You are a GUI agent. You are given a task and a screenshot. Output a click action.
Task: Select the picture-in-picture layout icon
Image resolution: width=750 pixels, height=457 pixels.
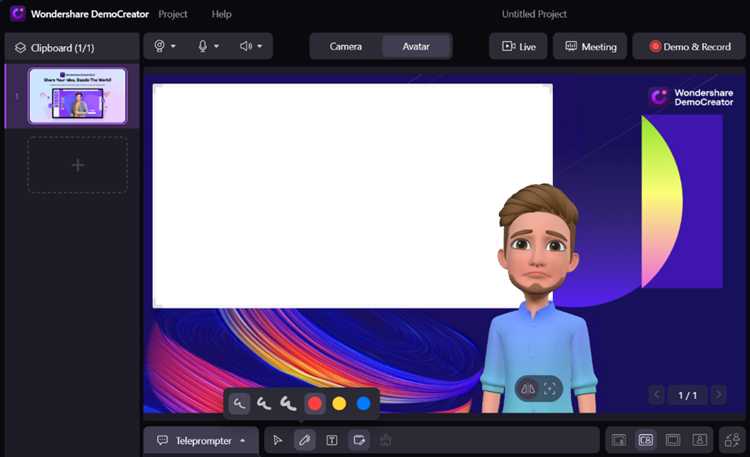click(646, 440)
